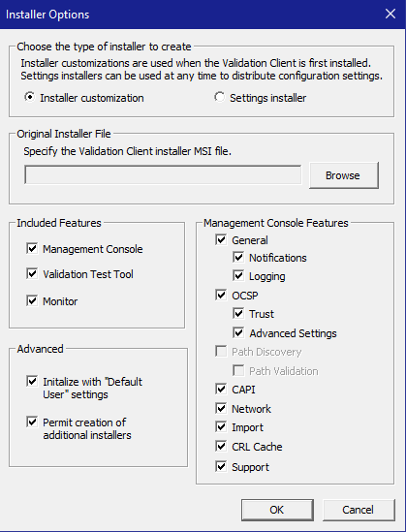This screenshot has height=532, width=406.
Task: Toggle the General console feature checkbox
Action: point(221,239)
